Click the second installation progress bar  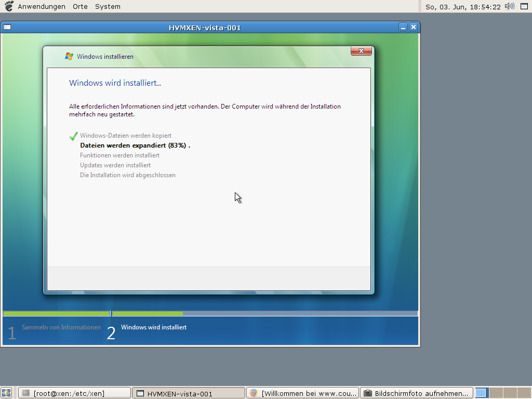[265, 313]
